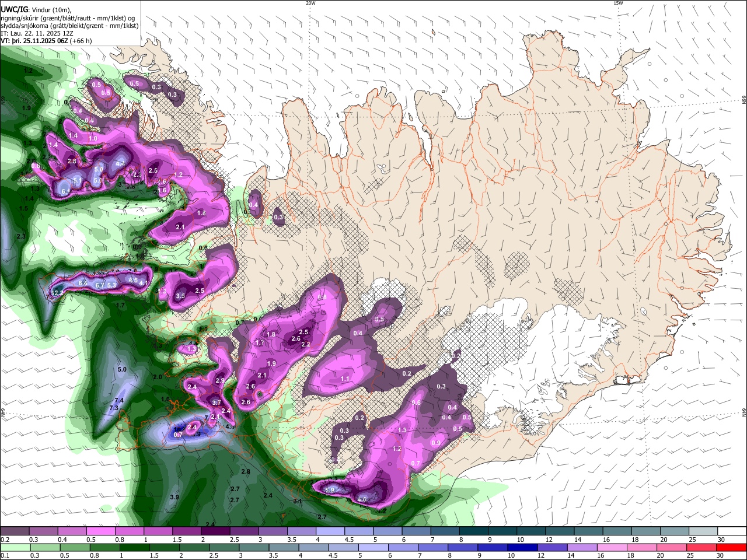The width and height of the screenshot is (747, 560).
Task: Select the "3.7" snow value on the map
Action: pyautogui.click(x=216, y=402)
